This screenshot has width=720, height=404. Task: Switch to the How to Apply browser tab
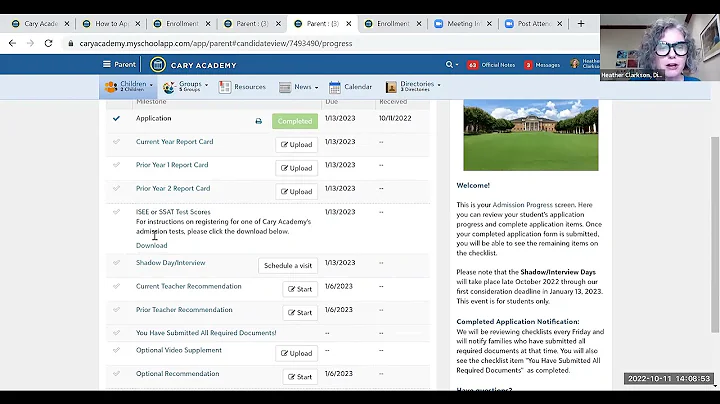[x=112, y=23]
